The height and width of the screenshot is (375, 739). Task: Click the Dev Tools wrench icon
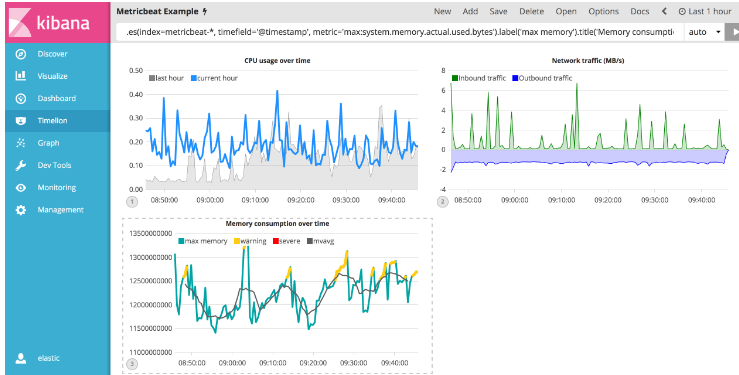pyautogui.click(x=21, y=165)
